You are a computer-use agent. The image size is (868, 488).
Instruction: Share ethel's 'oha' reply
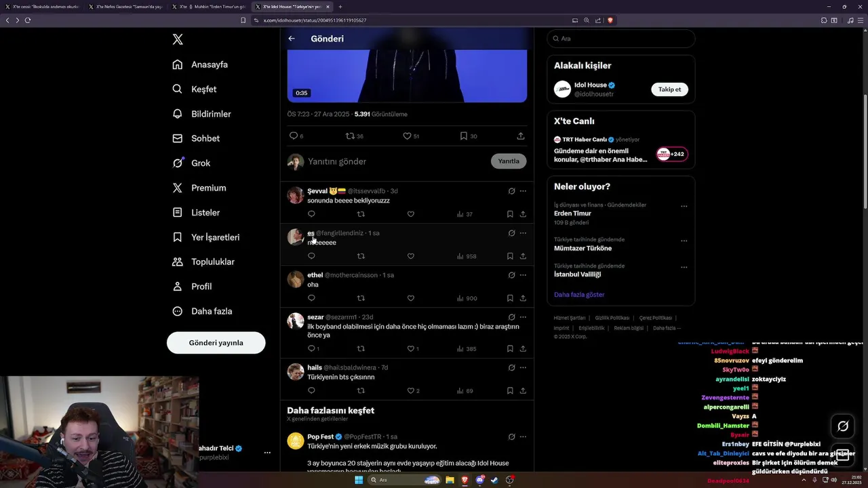pos(523,298)
